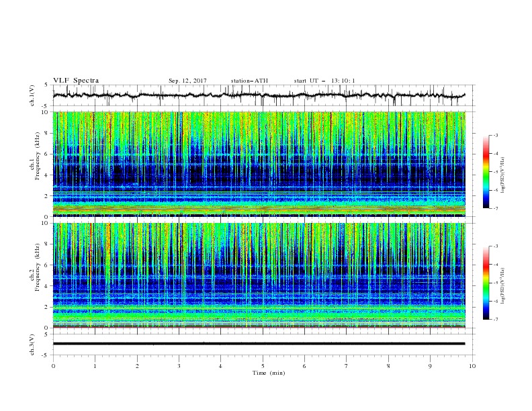
Task: Click the ch.1 spectrogram panel
Action: (x=259, y=164)
